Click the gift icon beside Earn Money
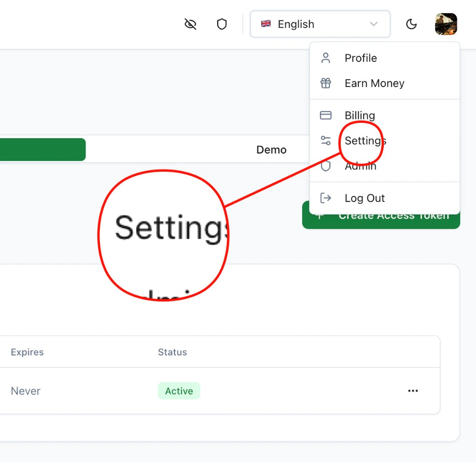 tap(325, 83)
